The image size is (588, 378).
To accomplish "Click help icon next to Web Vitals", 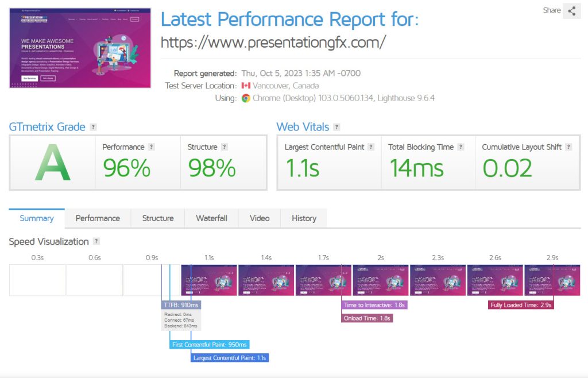I will pos(336,127).
